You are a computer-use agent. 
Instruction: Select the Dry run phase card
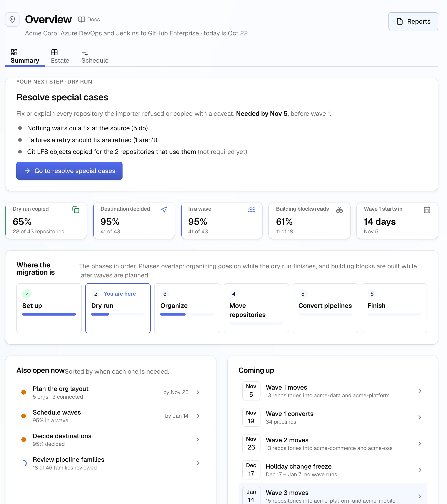(x=118, y=308)
